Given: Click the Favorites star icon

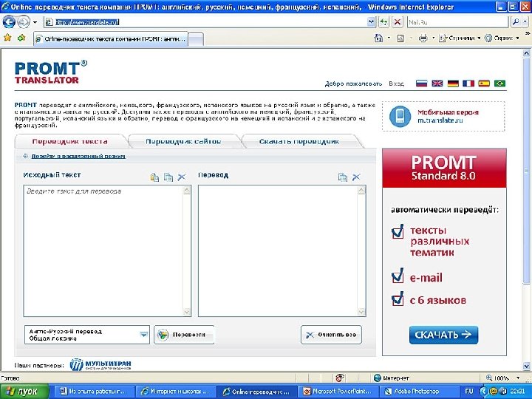Looking at the screenshot, I should point(7,38).
